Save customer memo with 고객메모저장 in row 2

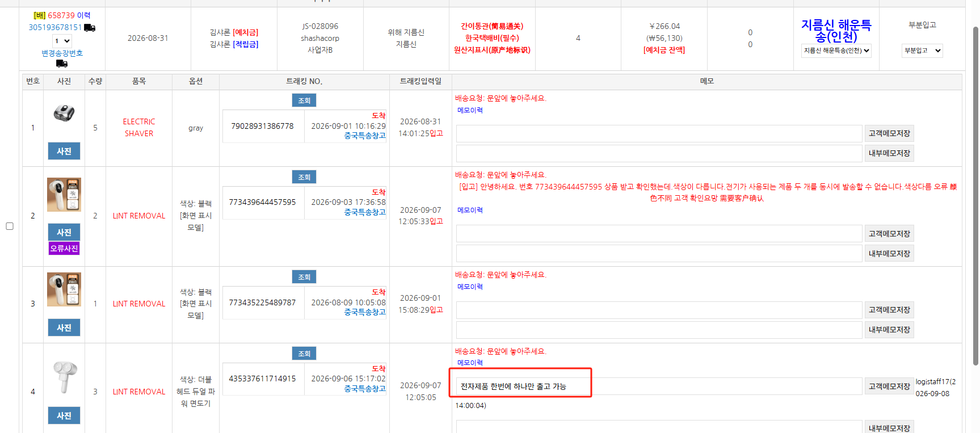point(889,234)
